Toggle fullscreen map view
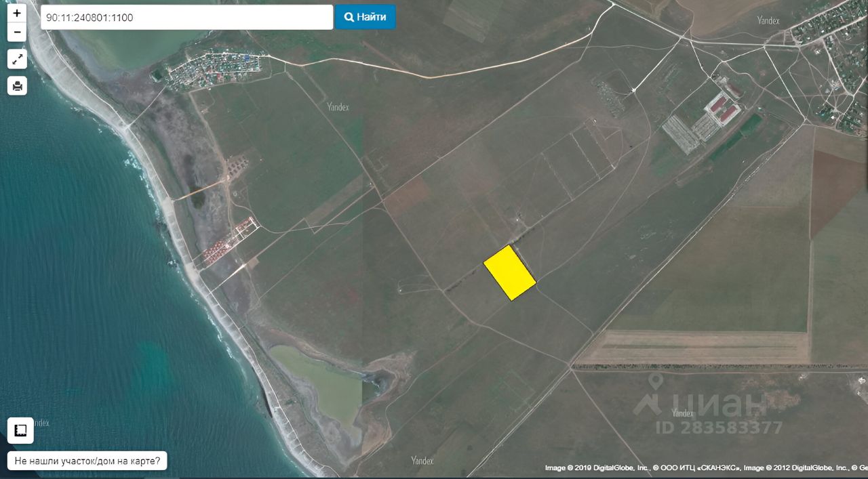Image resolution: width=868 pixels, height=479 pixels. pos(17,59)
